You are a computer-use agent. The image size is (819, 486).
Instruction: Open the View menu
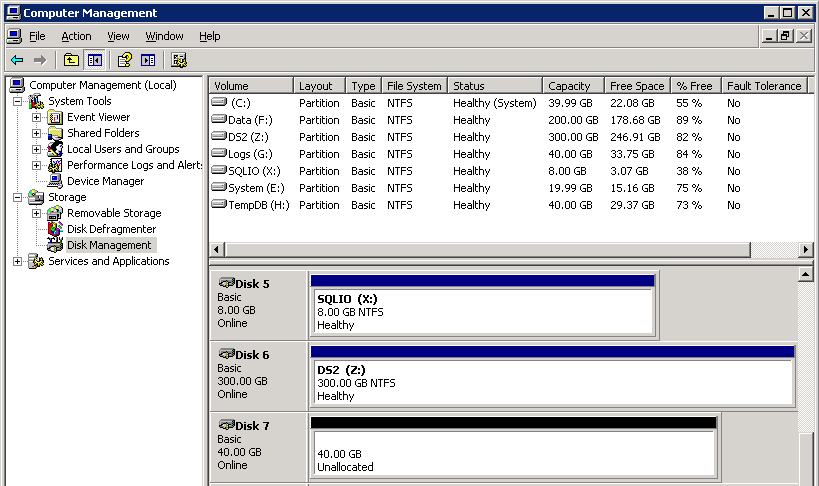pyautogui.click(x=118, y=36)
